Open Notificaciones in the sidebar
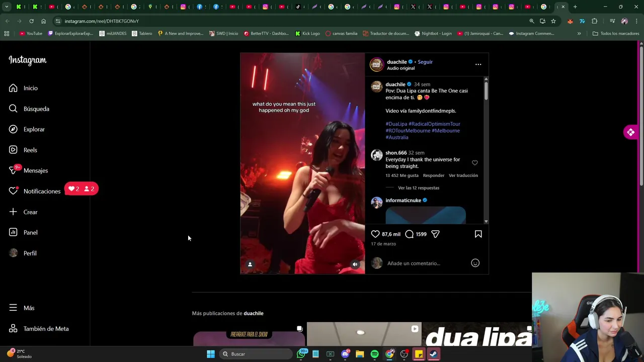 pyautogui.click(x=34, y=191)
